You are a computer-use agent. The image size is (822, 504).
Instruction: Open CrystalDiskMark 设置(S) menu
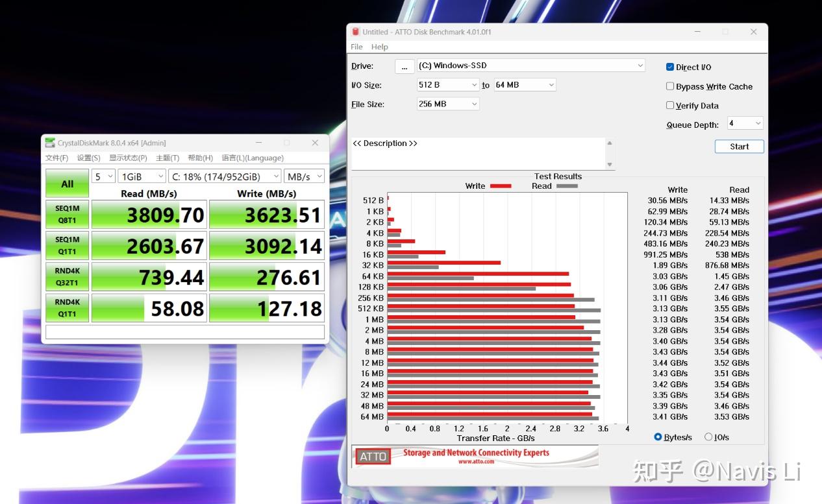(88, 158)
